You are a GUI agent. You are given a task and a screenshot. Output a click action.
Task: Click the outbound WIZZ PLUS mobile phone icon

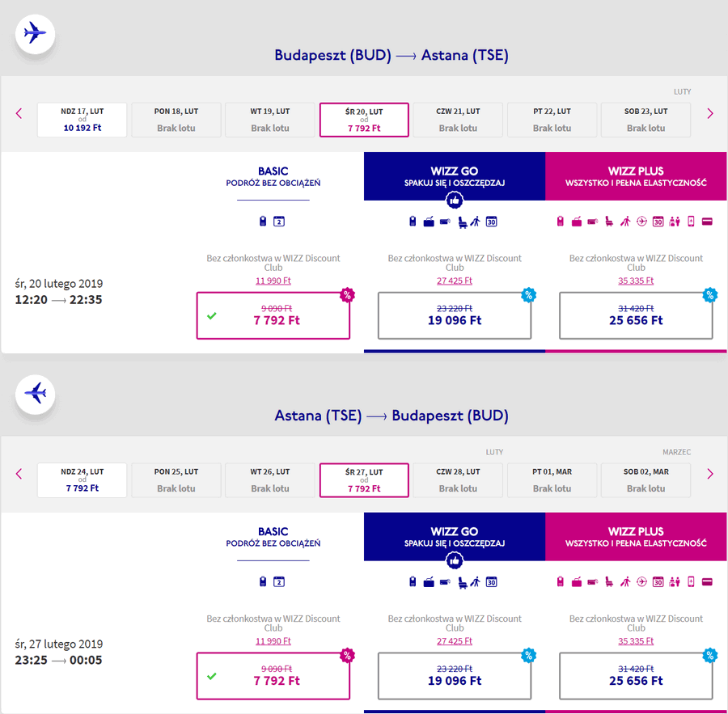point(691,222)
